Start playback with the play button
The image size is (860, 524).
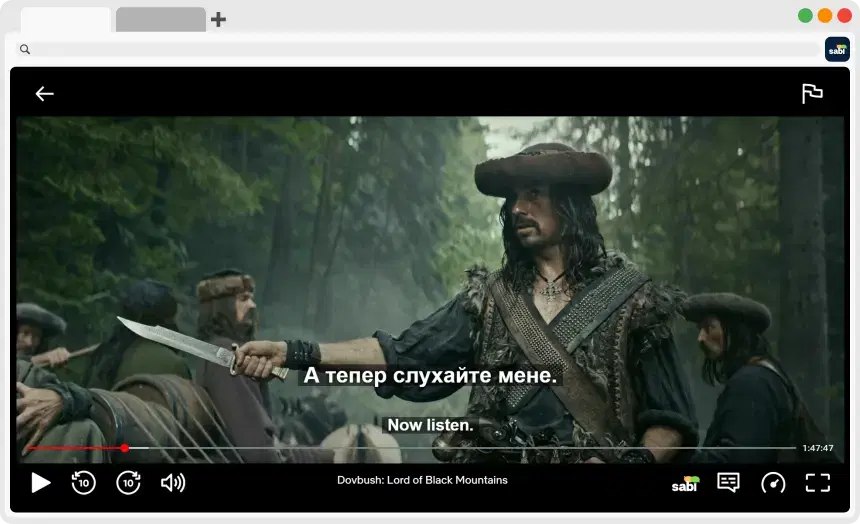click(41, 483)
